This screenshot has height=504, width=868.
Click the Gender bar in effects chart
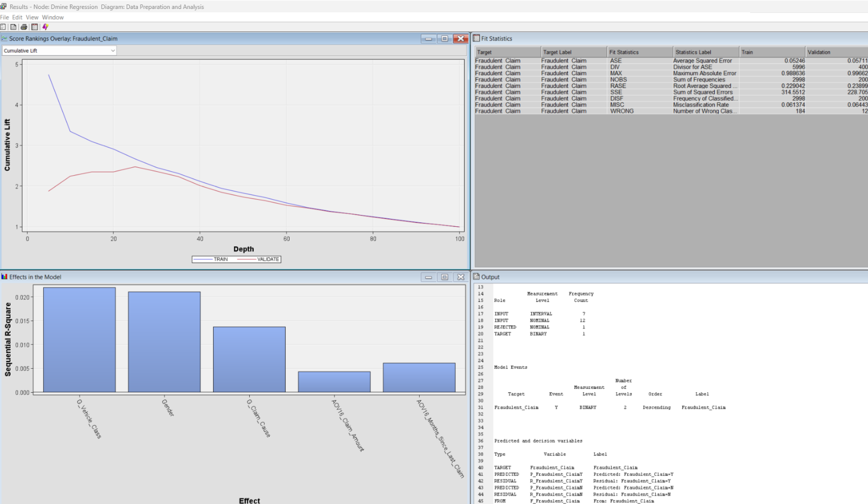point(164,342)
